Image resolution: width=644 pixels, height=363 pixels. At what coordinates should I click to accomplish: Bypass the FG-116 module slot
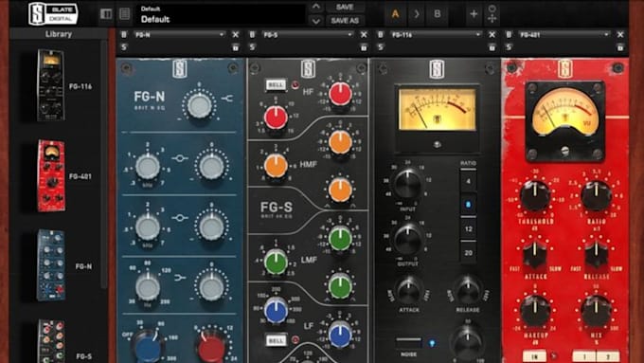[x=381, y=35]
